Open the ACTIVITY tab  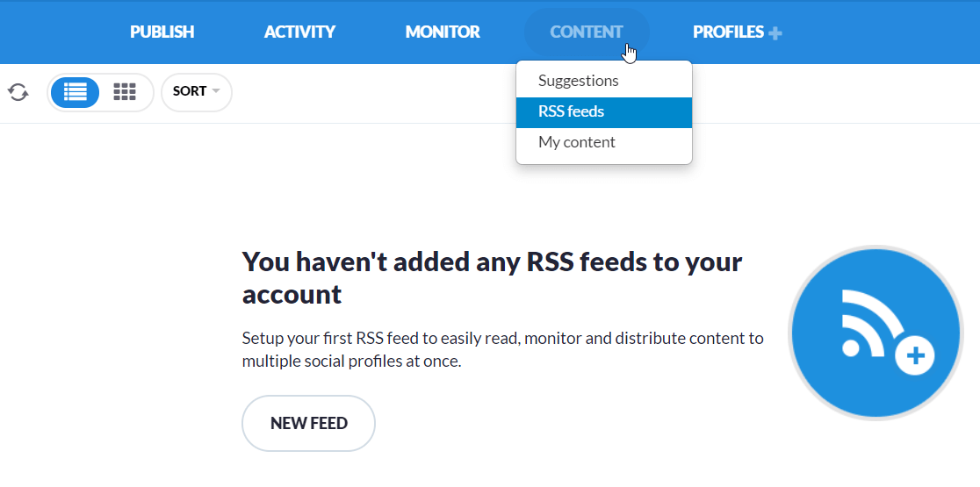click(300, 32)
